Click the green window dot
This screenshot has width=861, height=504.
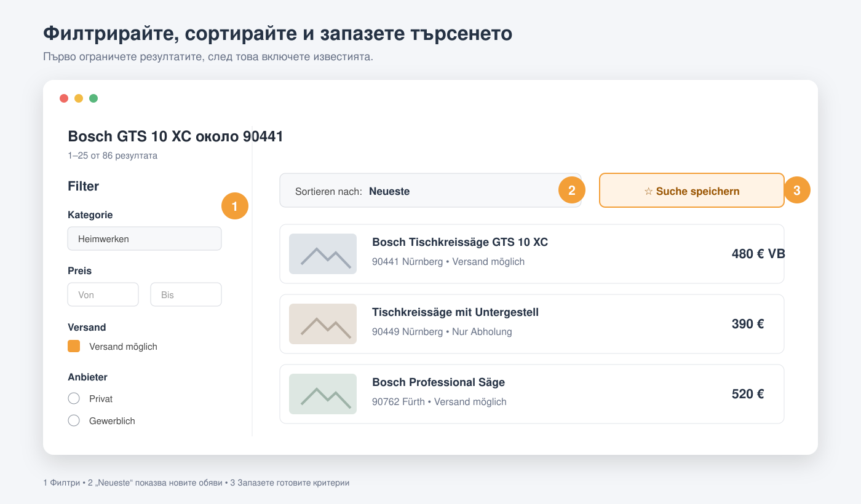click(x=93, y=98)
